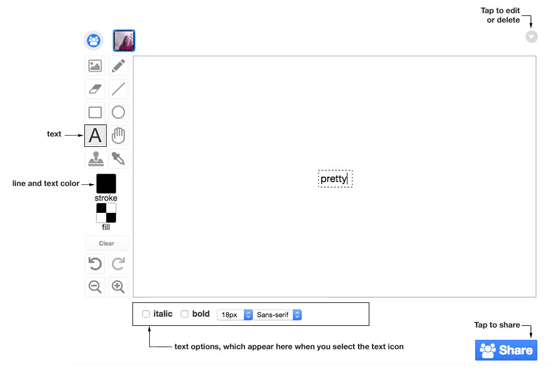560x372 pixels.
Task: Click the blue group members icon
Action: point(94,40)
